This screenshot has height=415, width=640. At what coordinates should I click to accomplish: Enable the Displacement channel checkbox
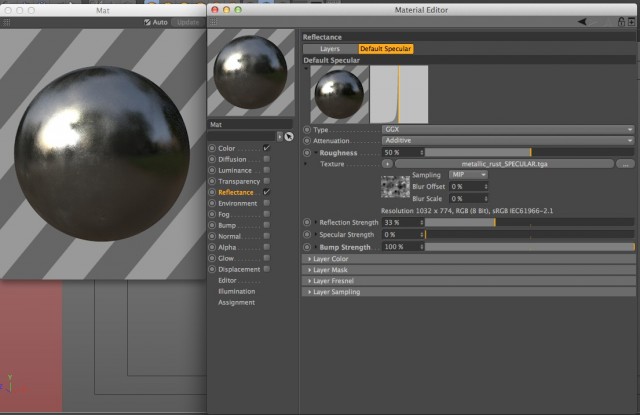pos(267,269)
